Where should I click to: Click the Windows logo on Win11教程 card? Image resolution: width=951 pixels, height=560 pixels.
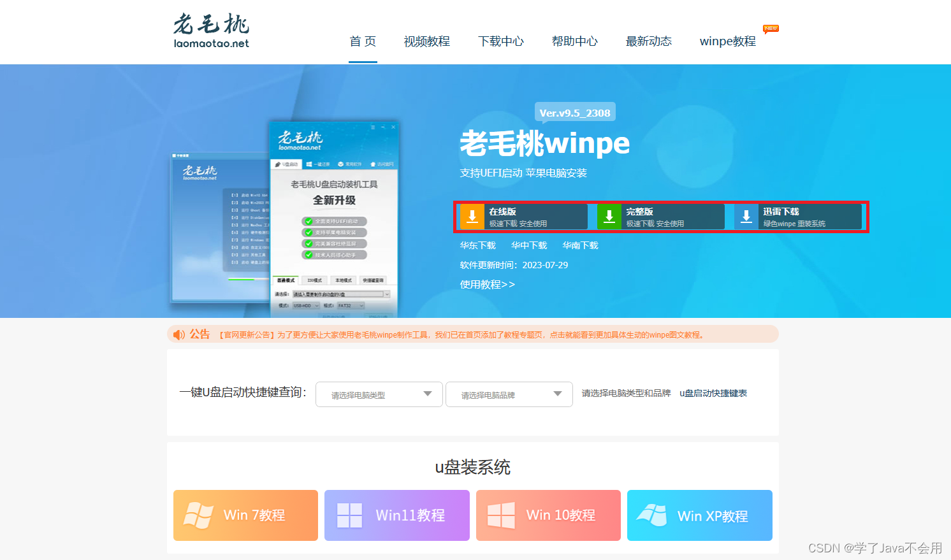(349, 515)
